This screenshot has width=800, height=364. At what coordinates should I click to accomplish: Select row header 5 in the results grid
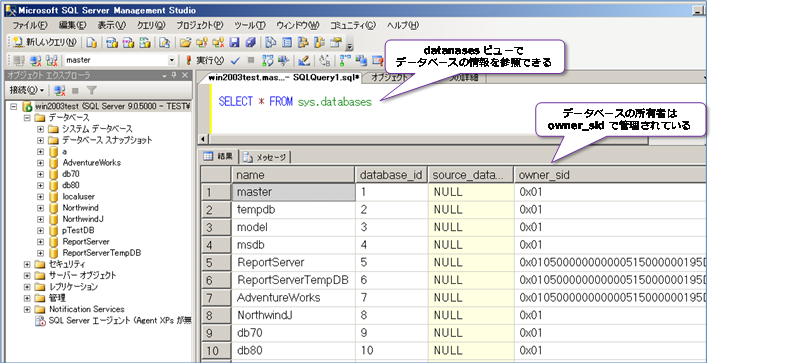coord(216,262)
